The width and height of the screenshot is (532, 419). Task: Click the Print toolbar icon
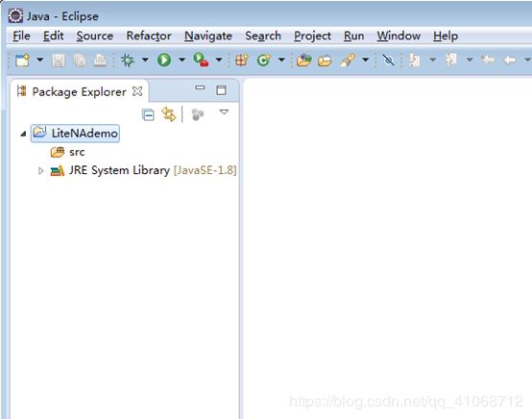pos(100,61)
